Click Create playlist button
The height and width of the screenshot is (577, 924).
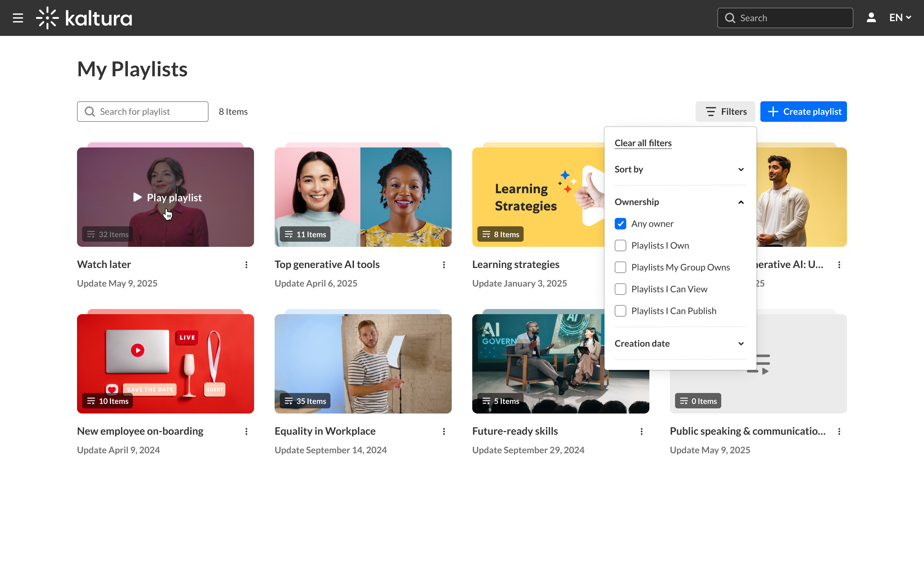tap(803, 112)
